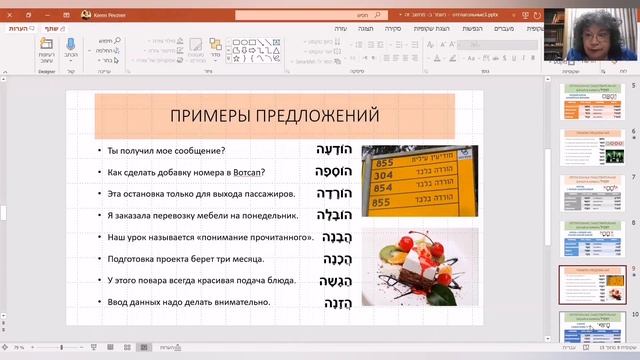Switch to Normal view in the status bar
Viewport: 640px width, 360px height.
point(144,347)
